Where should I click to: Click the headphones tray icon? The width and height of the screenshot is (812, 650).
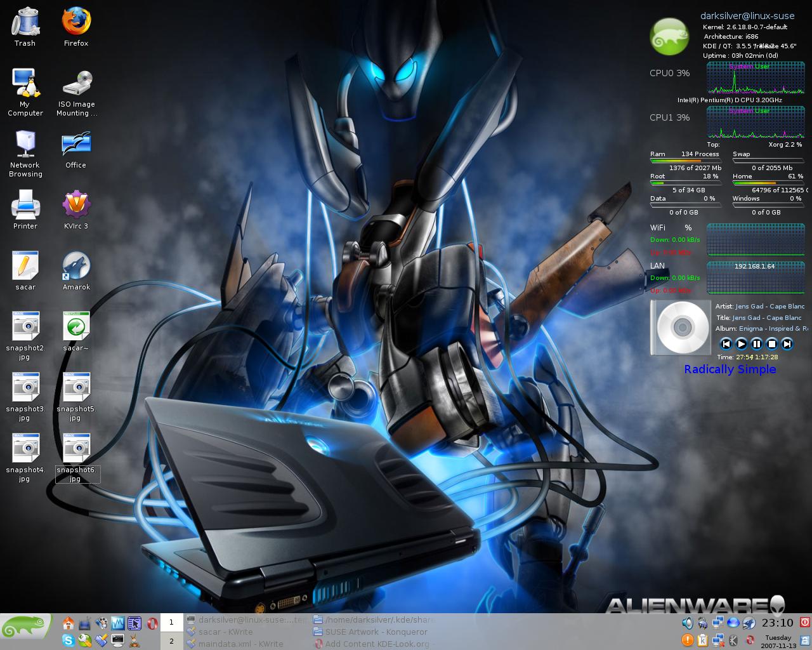702,623
